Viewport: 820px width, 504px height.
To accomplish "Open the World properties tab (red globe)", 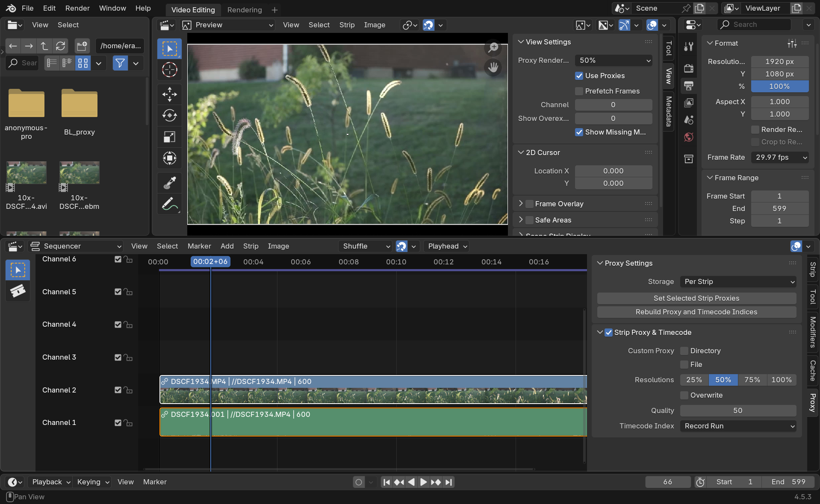I will click(688, 137).
